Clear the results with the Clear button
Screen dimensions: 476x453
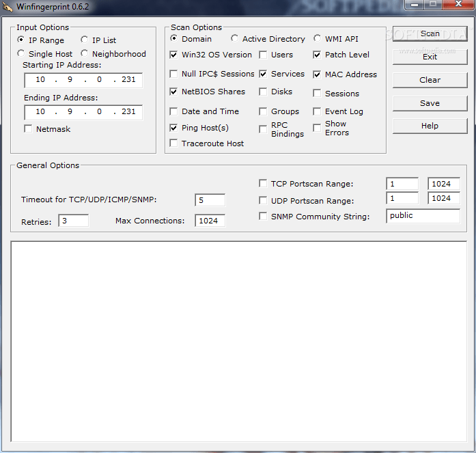[x=430, y=80]
